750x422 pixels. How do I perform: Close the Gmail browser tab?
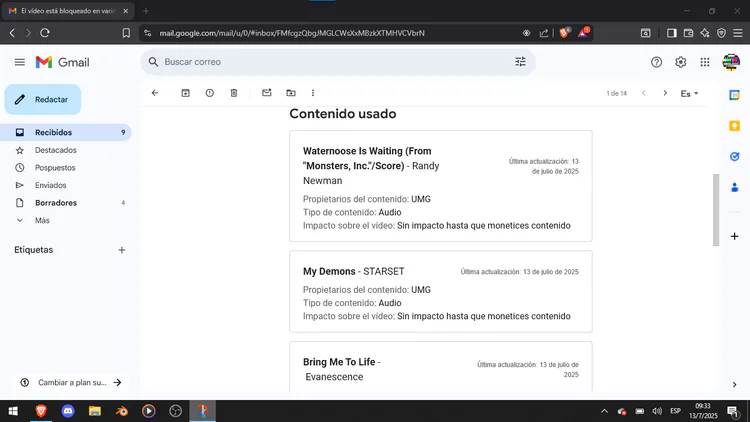125,11
